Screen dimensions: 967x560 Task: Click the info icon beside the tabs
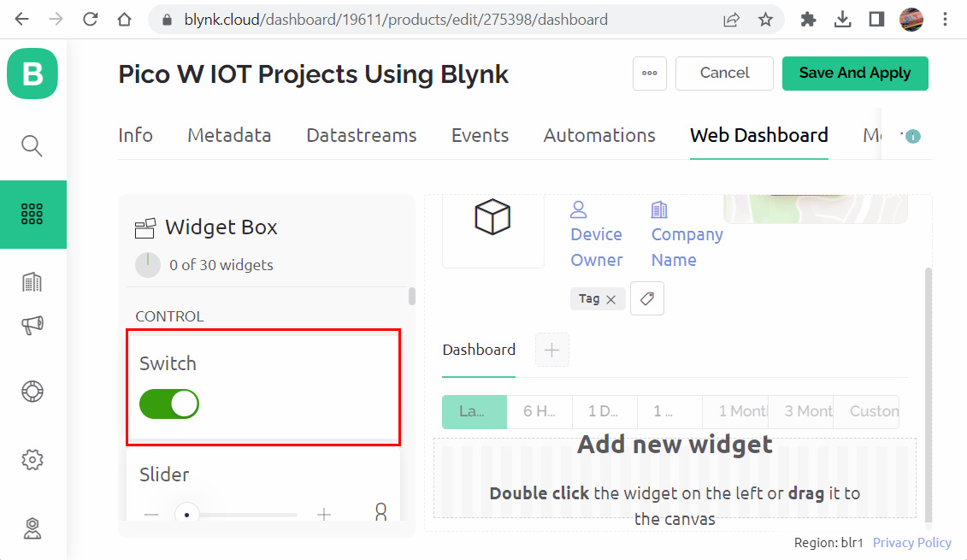coord(913,136)
